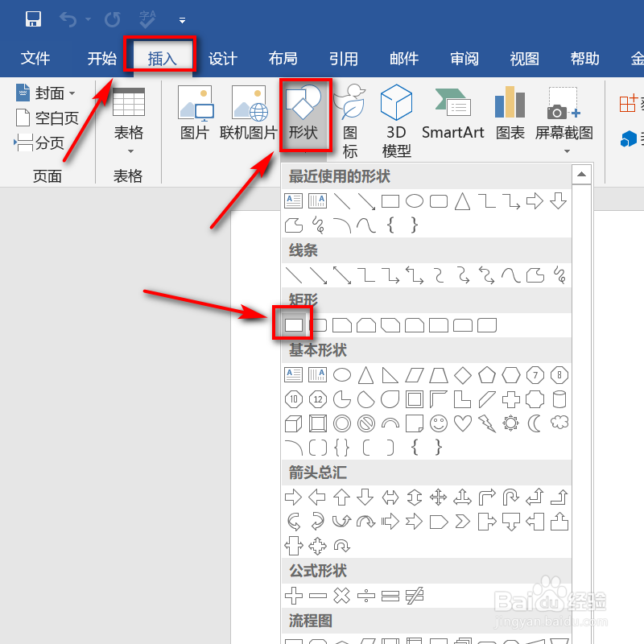Open the Undo history dropdown arrow

coord(89,19)
